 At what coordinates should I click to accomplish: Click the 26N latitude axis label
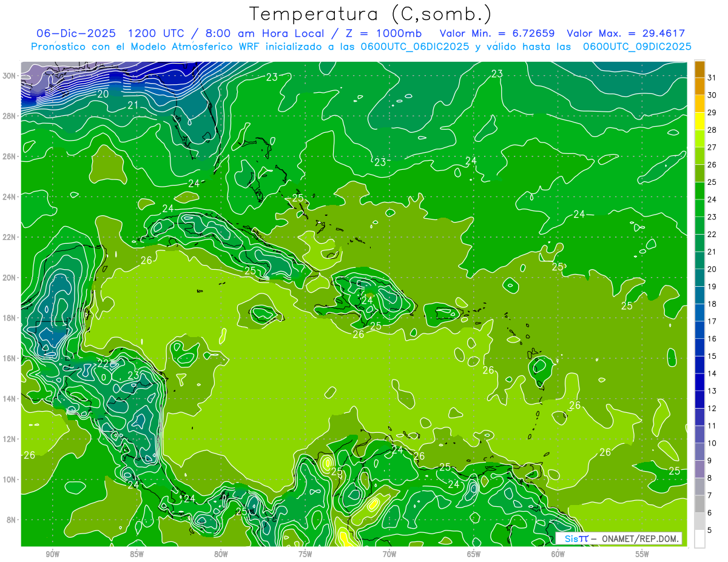(10, 156)
